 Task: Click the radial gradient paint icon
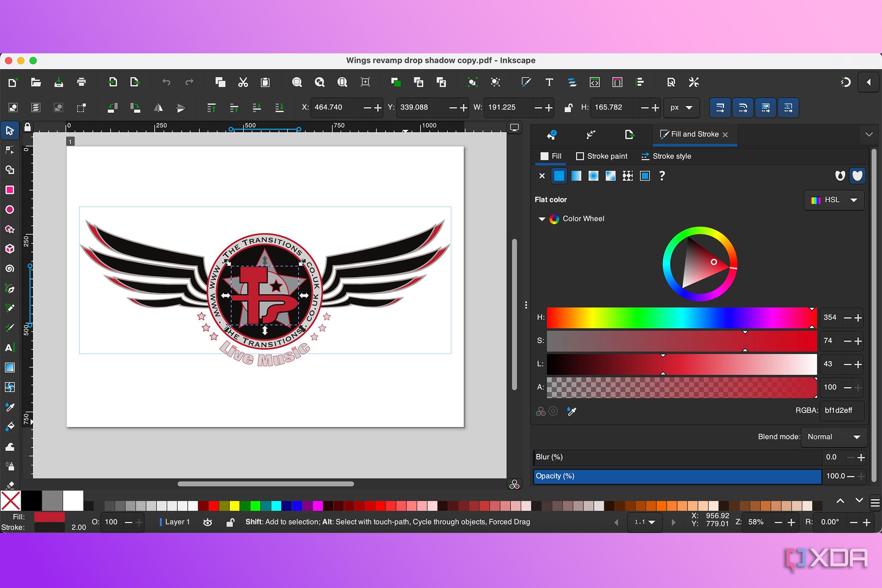click(593, 176)
